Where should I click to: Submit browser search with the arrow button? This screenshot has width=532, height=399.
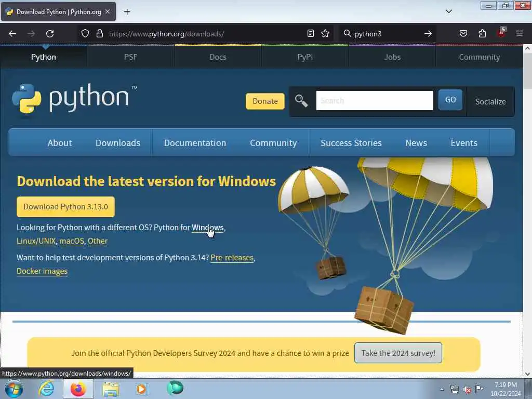(428, 34)
